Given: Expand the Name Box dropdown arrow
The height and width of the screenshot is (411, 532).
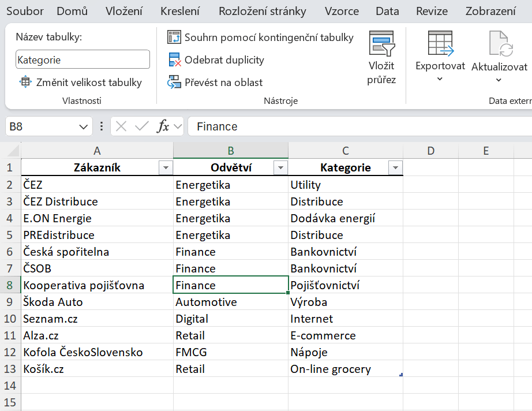Looking at the screenshot, I should pyautogui.click(x=81, y=126).
